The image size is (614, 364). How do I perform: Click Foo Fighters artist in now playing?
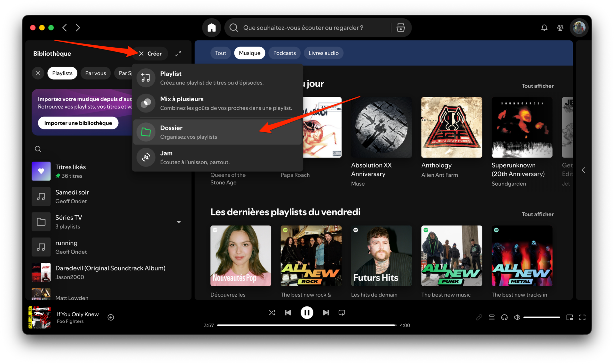click(x=70, y=321)
